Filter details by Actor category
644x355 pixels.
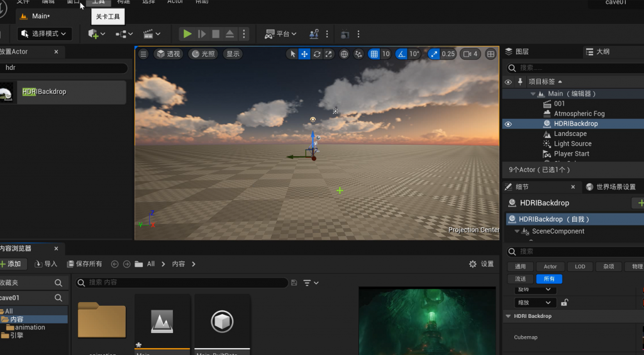550,267
